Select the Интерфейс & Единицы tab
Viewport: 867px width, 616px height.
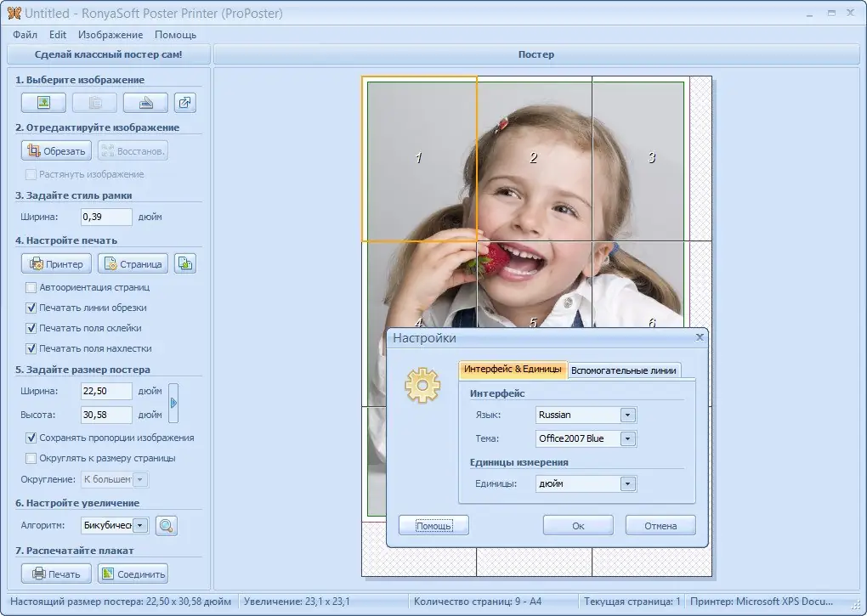point(513,369)
